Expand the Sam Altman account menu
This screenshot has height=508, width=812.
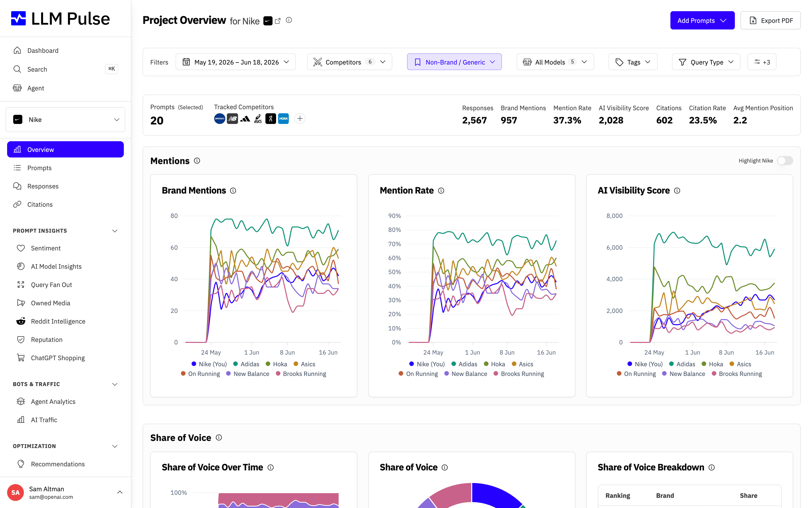[120, 492]
